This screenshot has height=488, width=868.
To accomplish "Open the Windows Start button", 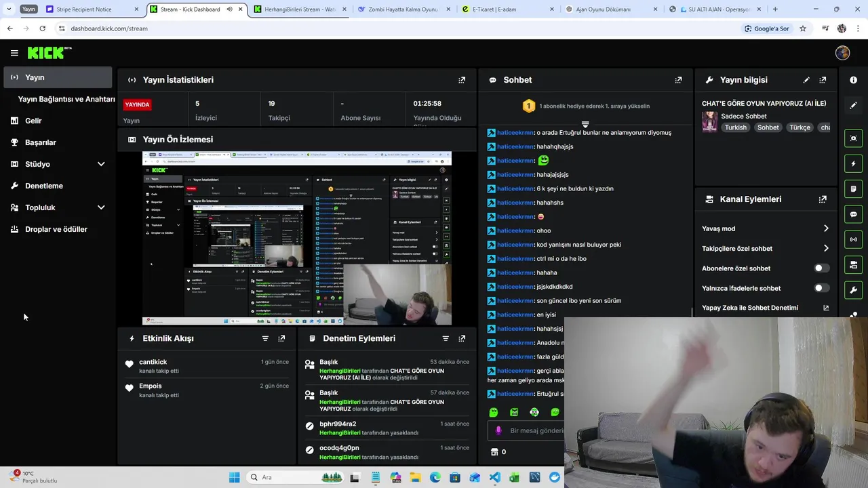I will pyautogui.click(x=235, y=477).
